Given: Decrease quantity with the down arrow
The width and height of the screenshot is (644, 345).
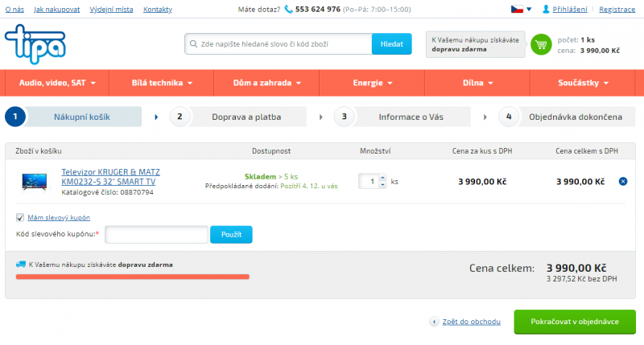Looking at the screenshot, I should pos(382,185).
